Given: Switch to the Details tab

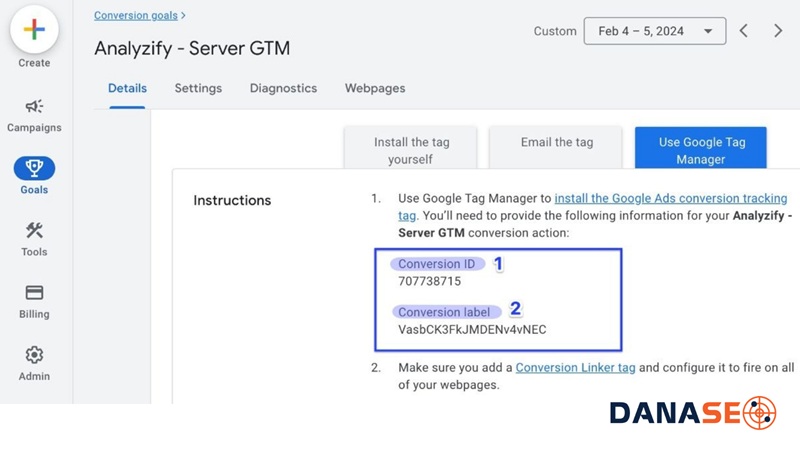Looking at the screenshot, I should pyautogui.click(x=127, y=88).
